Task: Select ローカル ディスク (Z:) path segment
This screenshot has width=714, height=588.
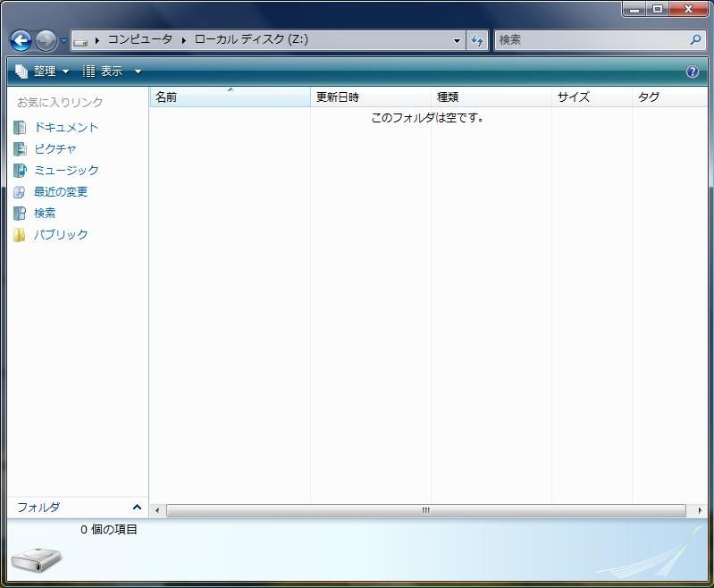Action: (x=251, y=39)
